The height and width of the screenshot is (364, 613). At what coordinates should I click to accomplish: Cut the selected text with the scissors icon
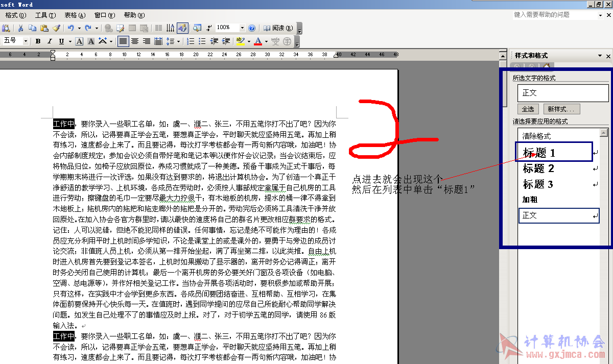click(21, 28)
